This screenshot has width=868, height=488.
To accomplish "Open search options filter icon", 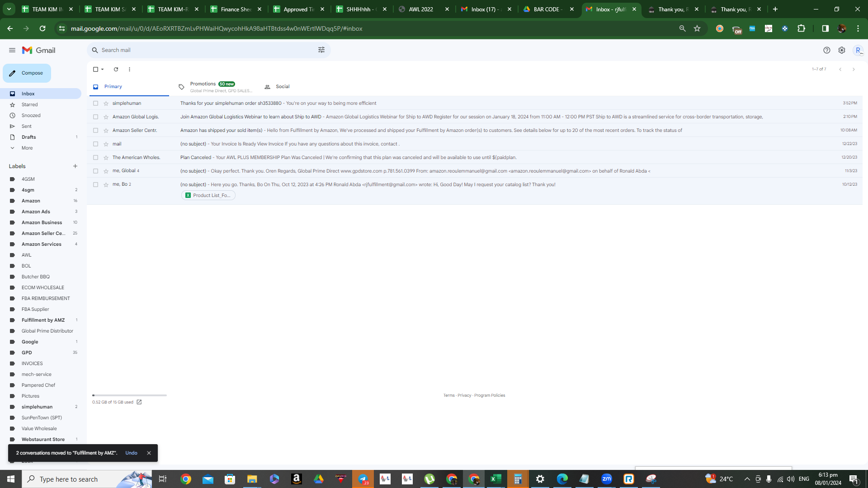I will [x=321, y=50].
